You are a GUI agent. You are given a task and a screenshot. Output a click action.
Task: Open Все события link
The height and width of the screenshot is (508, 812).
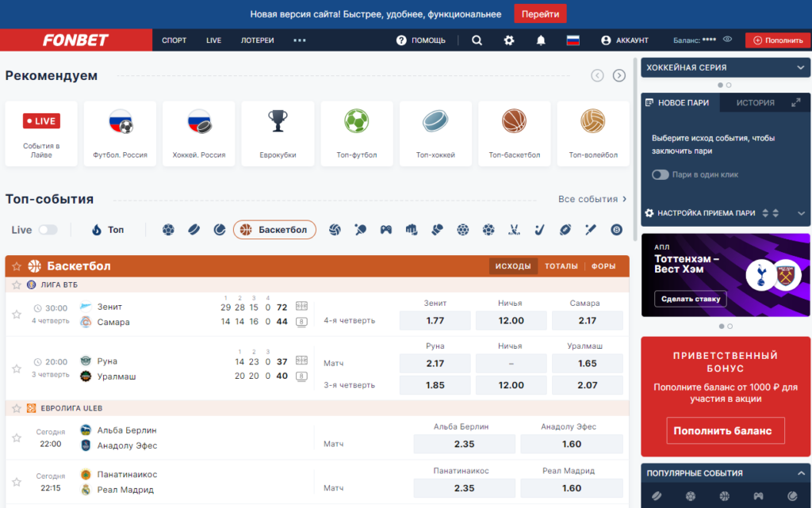coord(592,199)
